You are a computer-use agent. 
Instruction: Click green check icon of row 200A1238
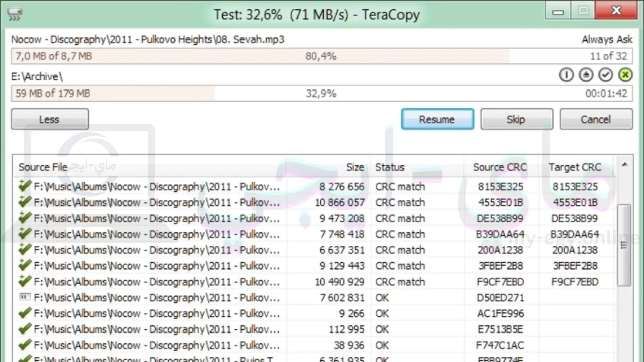pos(25,249)
